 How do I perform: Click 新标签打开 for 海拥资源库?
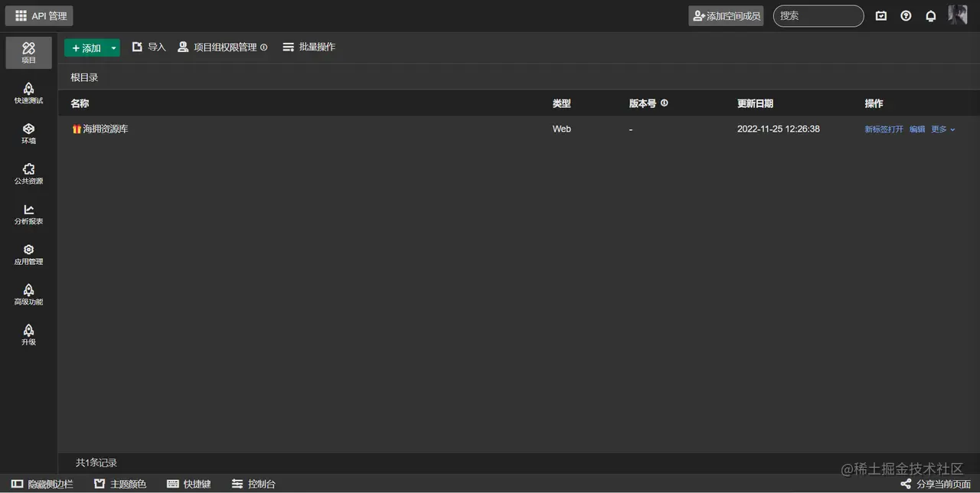click(884, 129)
